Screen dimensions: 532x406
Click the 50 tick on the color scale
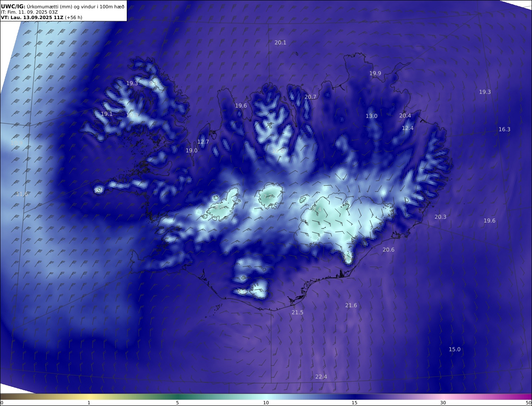tap(529, 403)
